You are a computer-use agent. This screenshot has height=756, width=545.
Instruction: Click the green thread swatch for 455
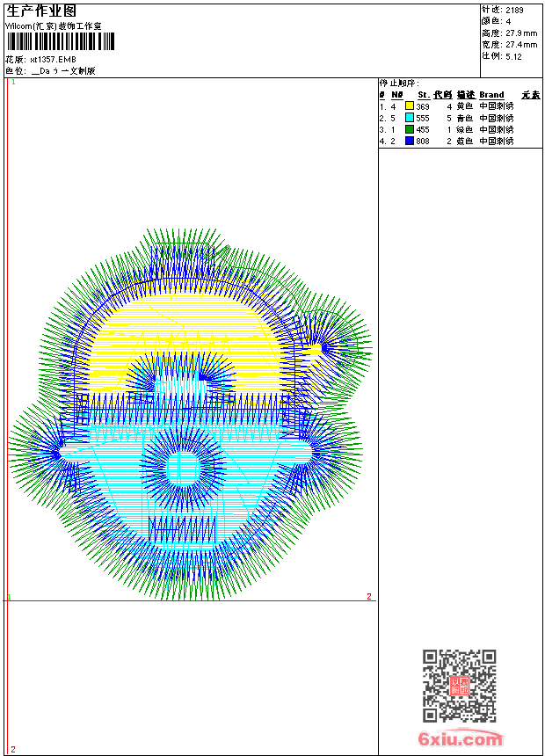[x=410, y=129]
